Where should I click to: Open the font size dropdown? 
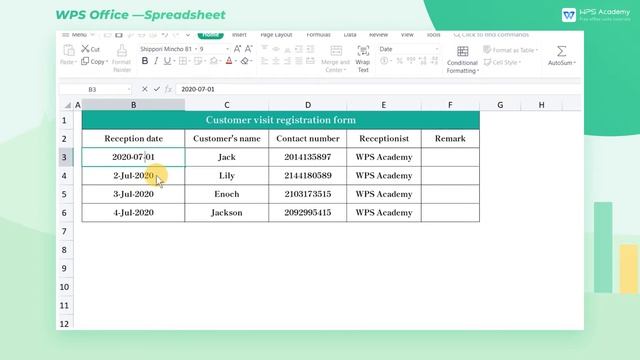point(227,49)
